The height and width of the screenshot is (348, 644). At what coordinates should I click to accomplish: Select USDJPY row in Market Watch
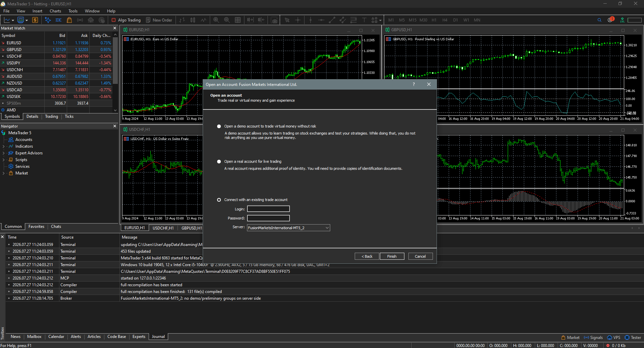point(56,63)
